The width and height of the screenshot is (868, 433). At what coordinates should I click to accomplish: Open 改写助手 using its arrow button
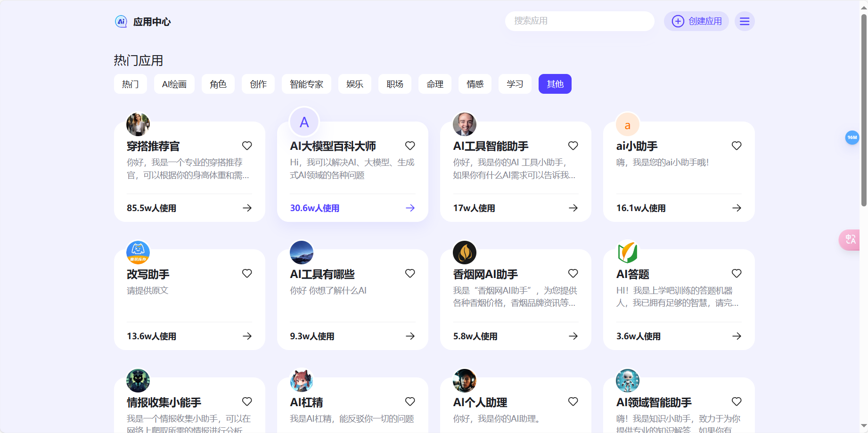247,336
